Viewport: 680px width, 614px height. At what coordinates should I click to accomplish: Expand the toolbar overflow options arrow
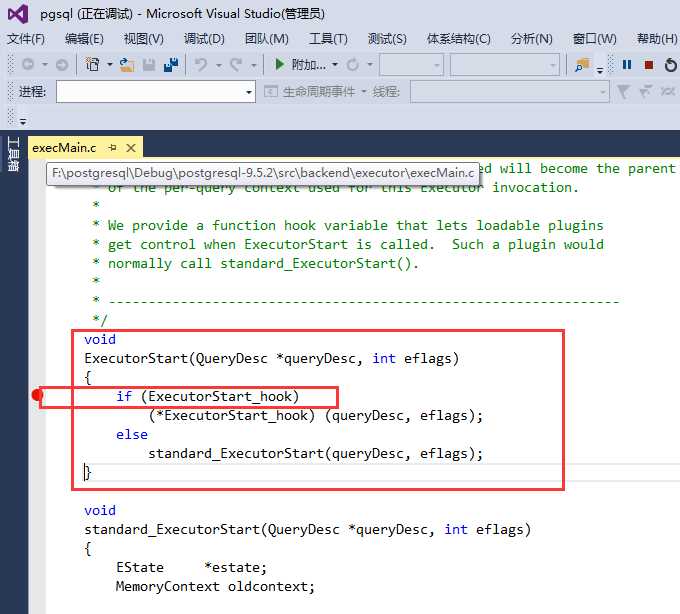point(600,70)
